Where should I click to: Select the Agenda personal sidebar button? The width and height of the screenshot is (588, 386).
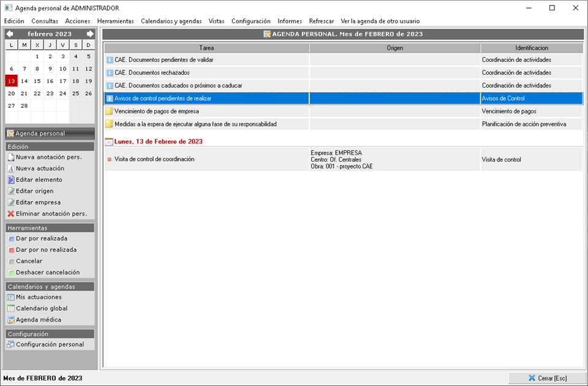[49, 133]
